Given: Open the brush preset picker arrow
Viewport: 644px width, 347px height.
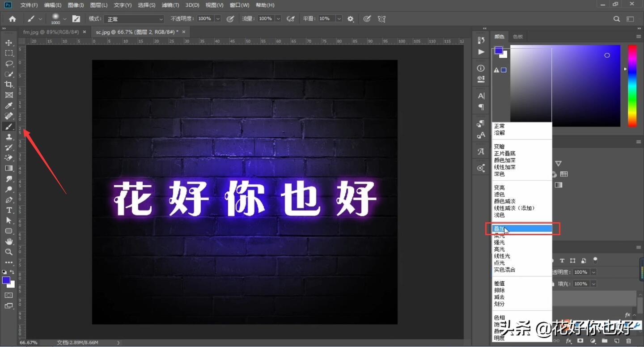Looking at the screenshot, I should [65, 19].
